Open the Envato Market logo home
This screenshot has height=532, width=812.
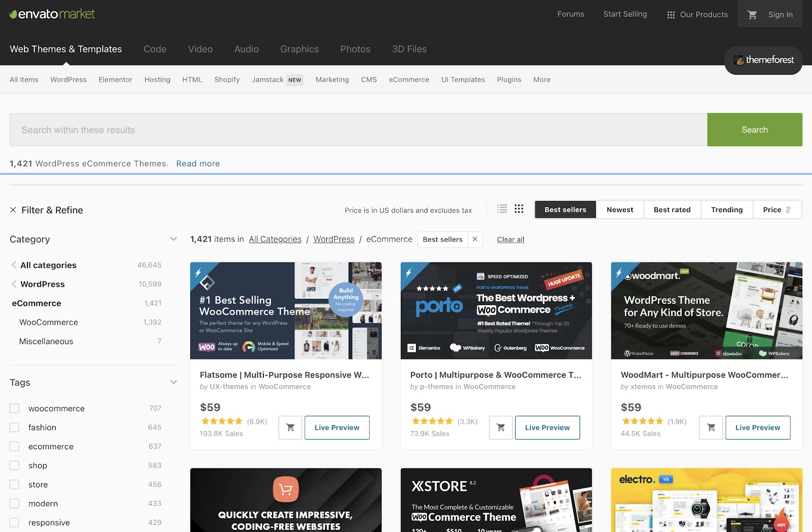(x=52, y=14)
